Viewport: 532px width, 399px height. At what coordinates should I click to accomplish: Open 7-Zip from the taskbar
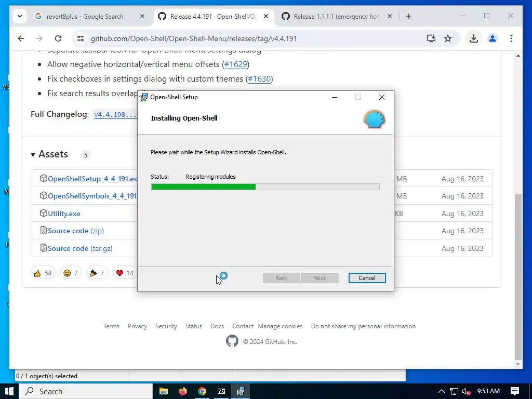(x=221, y=391)
